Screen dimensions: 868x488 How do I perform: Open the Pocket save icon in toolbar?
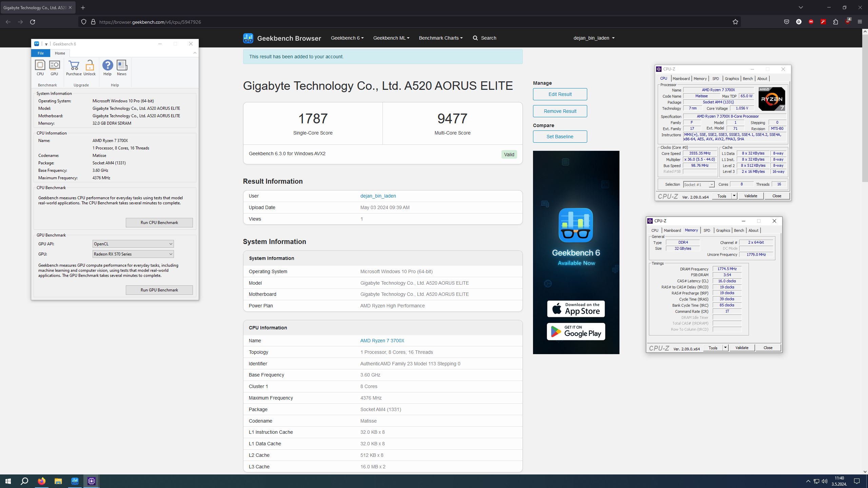click(787, 22)
